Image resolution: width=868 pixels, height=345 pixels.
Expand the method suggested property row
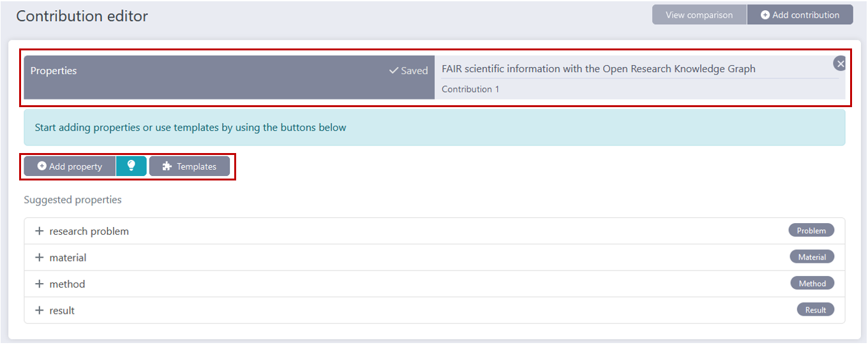pyautogui.click(x=68, y=284)
